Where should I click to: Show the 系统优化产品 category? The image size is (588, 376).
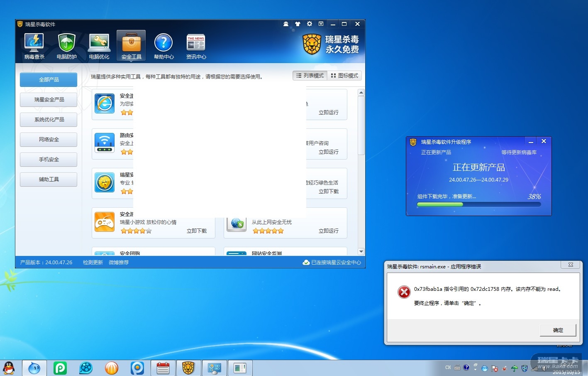pyautogui.click(x=49, y=120)
